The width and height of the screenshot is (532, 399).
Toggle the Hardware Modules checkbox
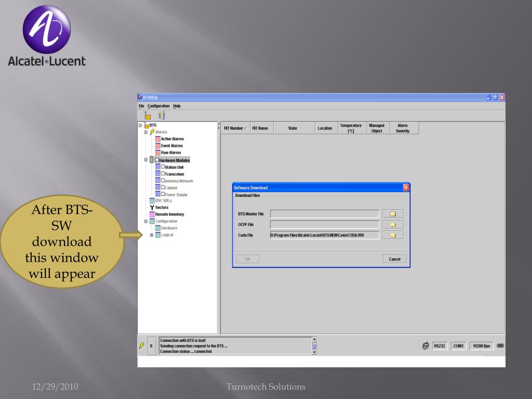pyautogui.click(x=157, y=159)
